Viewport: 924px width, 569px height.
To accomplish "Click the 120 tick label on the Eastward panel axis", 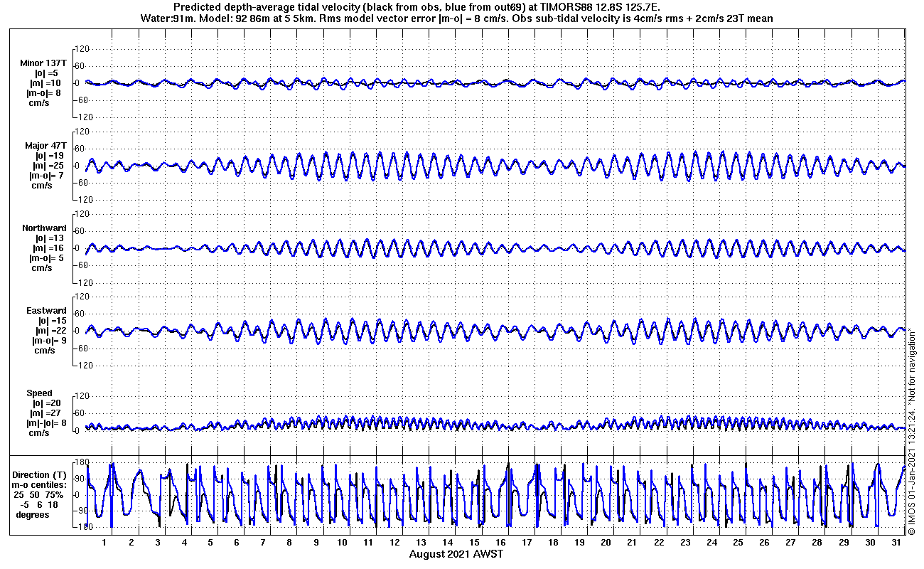I will (x=82, y=297).
